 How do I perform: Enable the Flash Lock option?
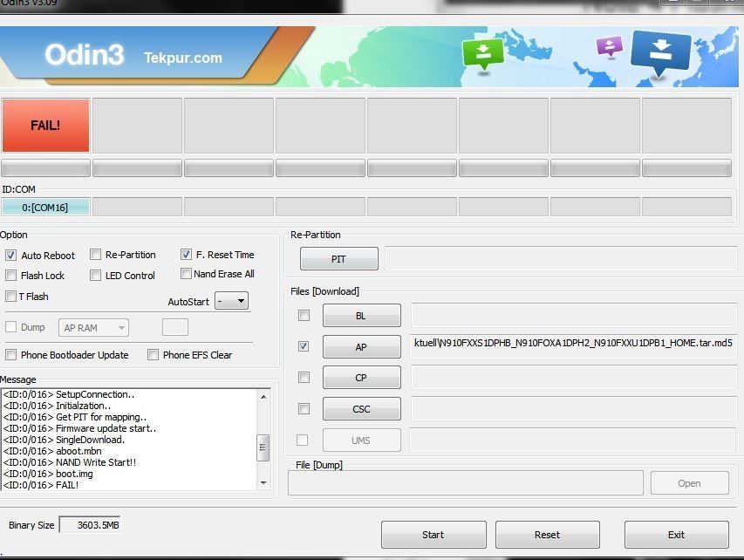point(11,276)
